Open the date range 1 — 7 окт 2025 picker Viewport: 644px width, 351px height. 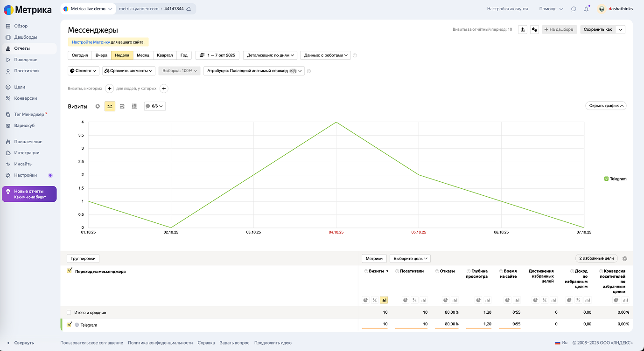pos(217,55)
